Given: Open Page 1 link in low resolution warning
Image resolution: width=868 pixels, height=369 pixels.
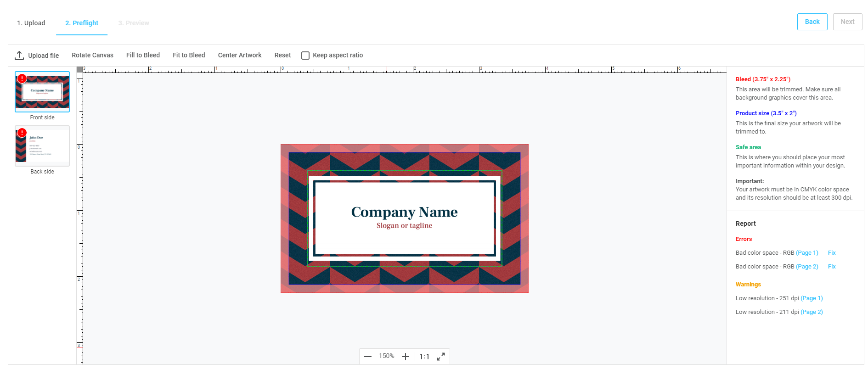Looking at the screenshot, I should click(x=812, y=298).
